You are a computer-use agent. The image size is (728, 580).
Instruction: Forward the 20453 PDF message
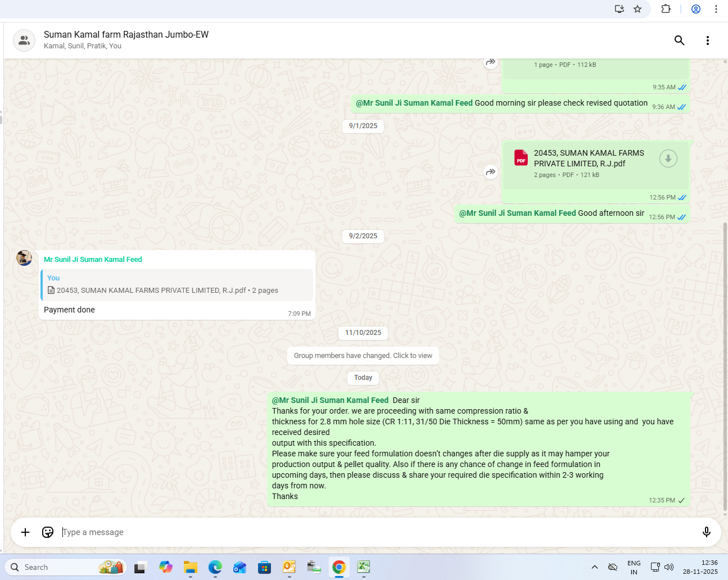click(491, 172)
